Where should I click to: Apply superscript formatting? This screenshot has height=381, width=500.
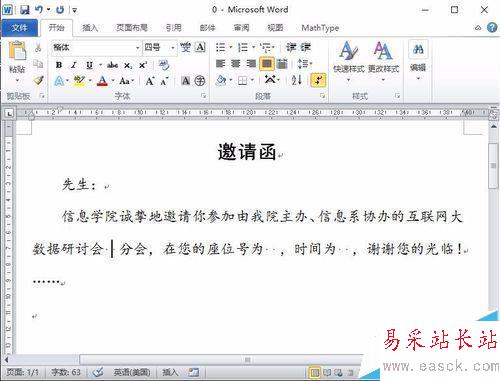[x=143, y=65]
